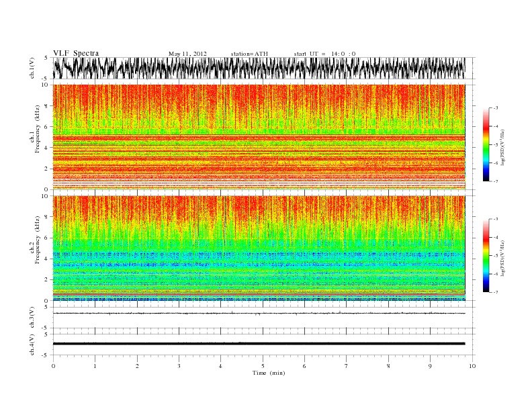Click the 'ch.1(V)' axis label
The height and width of the screenshot is (411, 532).
[32, 68]
